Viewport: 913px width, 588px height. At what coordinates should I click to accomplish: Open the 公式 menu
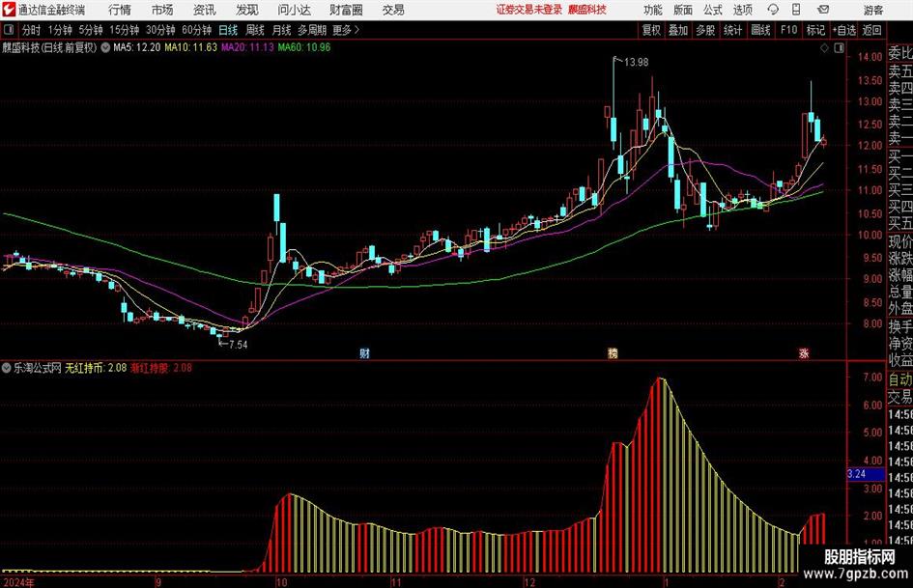pos(713,10)
